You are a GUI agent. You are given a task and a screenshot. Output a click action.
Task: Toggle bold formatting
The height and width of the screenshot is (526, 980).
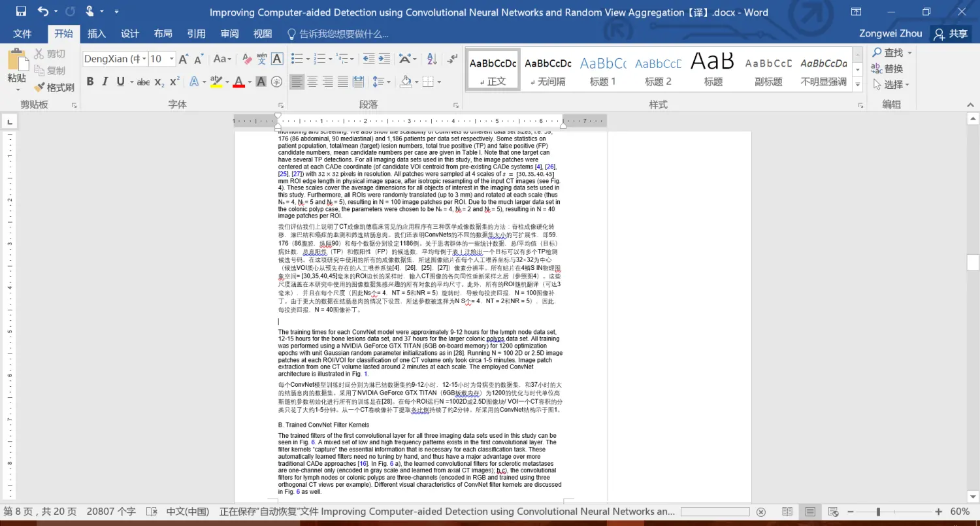click(x=90, y=82)
